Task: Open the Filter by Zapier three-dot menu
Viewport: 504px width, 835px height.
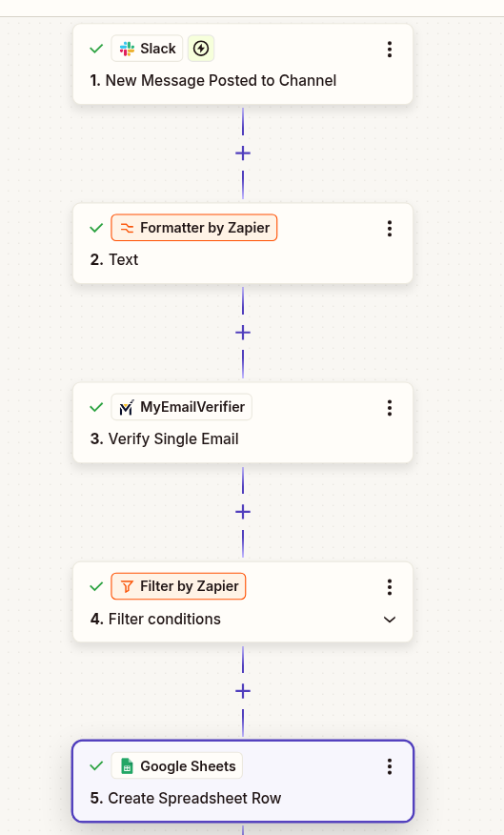Action: click(390, 587)
